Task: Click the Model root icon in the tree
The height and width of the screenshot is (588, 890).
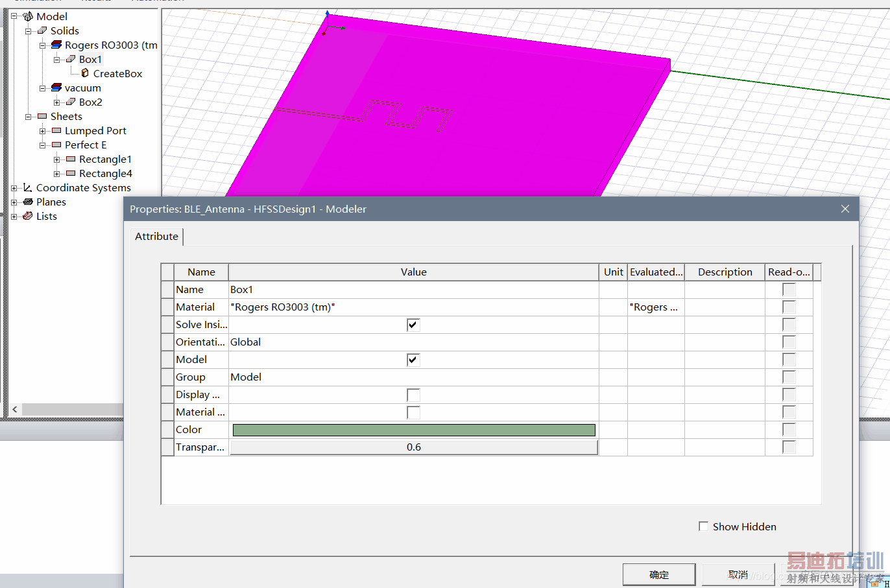Action: (x=28, y=16)
